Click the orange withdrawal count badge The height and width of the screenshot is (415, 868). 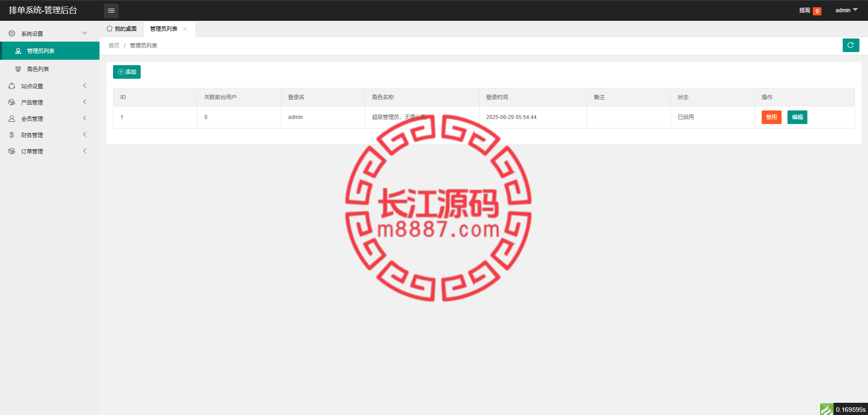click(x=817, y=11)
